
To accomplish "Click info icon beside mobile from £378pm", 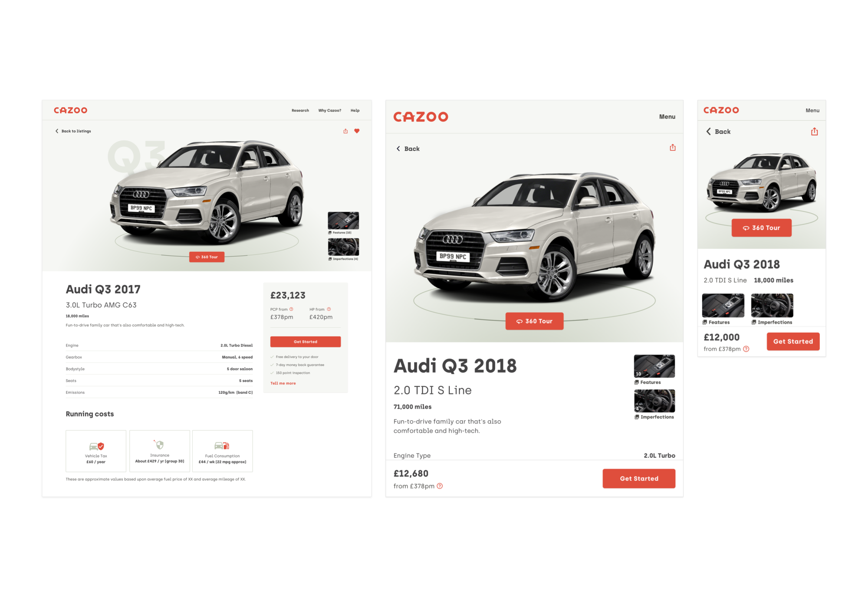I will [x=746, y=349].
